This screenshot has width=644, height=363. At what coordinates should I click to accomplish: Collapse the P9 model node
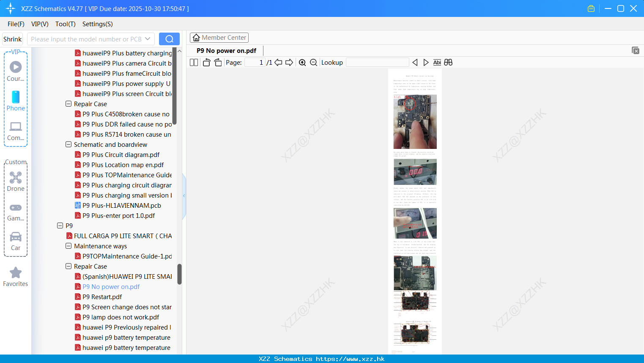coord(60,225)
